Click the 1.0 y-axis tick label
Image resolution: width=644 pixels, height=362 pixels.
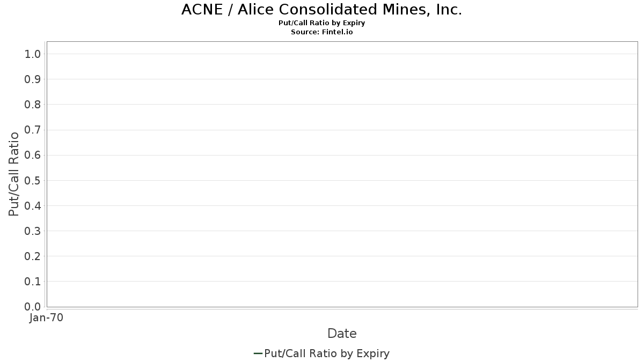[33, 54]
